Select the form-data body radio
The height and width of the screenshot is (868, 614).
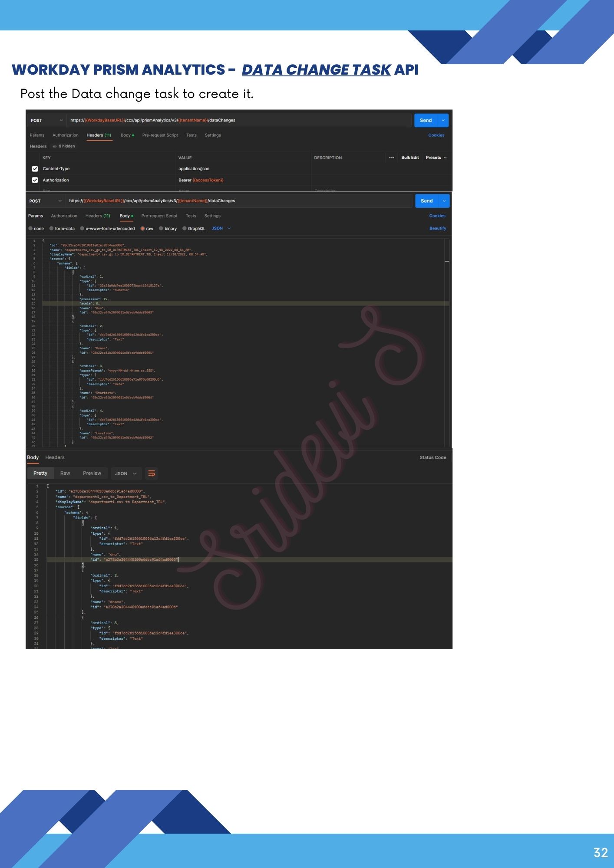tap(52, 228)
